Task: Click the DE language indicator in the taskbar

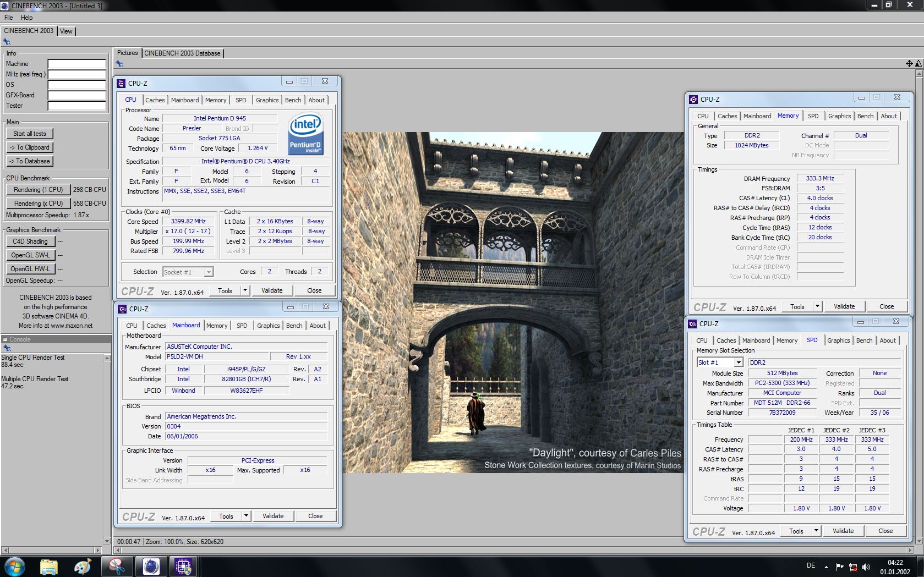Action: point(811,565)
